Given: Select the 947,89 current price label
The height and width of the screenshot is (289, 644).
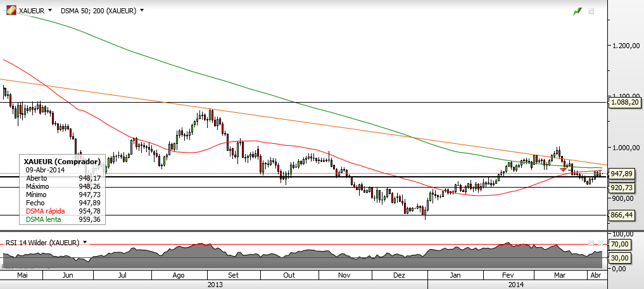Looking at the screenshot, I should (622, 174).
